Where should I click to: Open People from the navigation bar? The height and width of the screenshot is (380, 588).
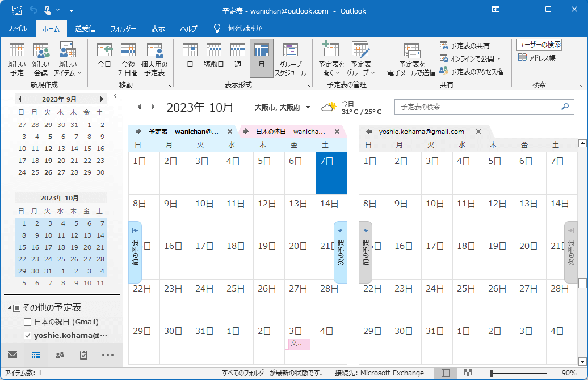coord(60,355)
